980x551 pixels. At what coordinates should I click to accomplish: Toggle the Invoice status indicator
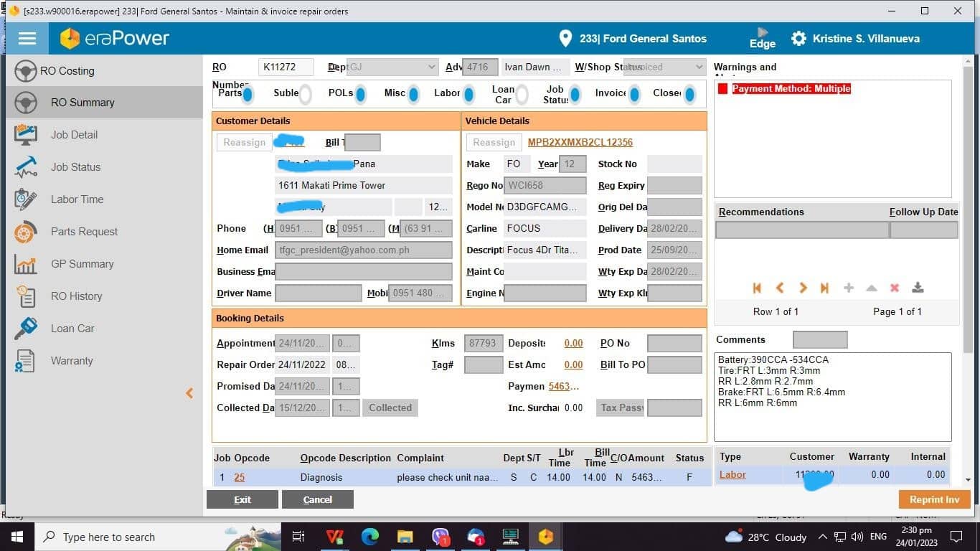click(x=634, y=94)
